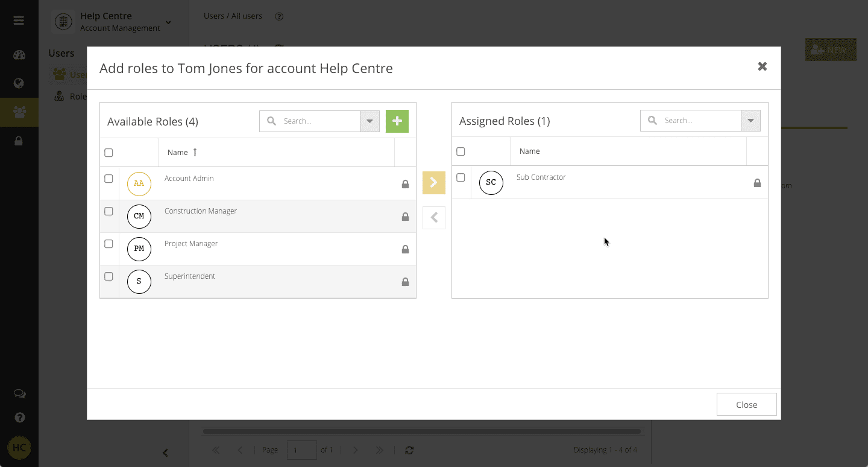Click the Construction Manager role name
The height and width of the screenshot is (467, 868).
201,211
